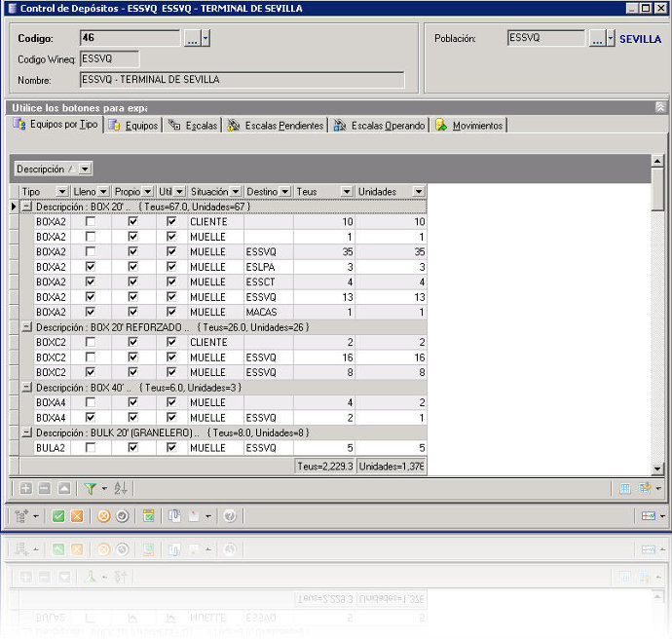
Task: Open the Escalas tab
Action: pyautogui.click(x=193, y=125)
